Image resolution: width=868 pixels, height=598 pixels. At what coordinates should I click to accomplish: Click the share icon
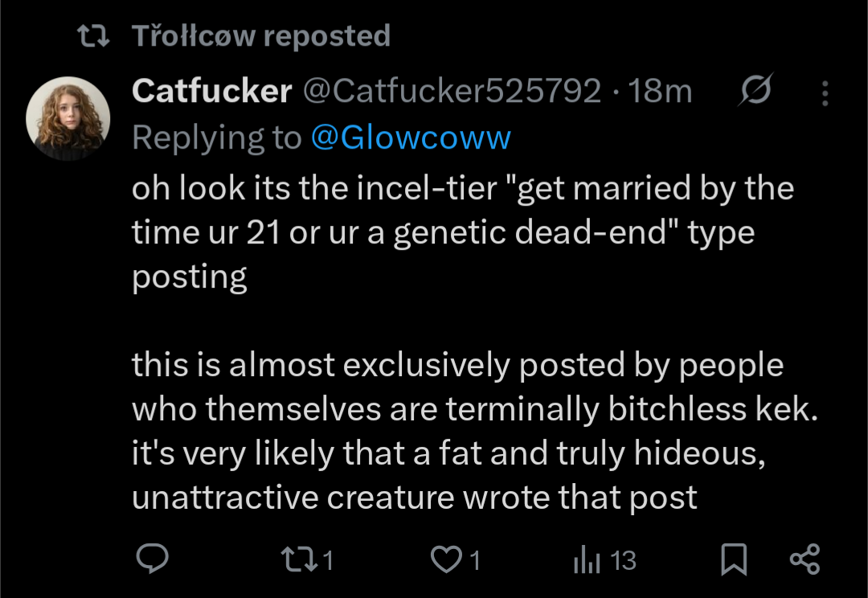[804, 559]
